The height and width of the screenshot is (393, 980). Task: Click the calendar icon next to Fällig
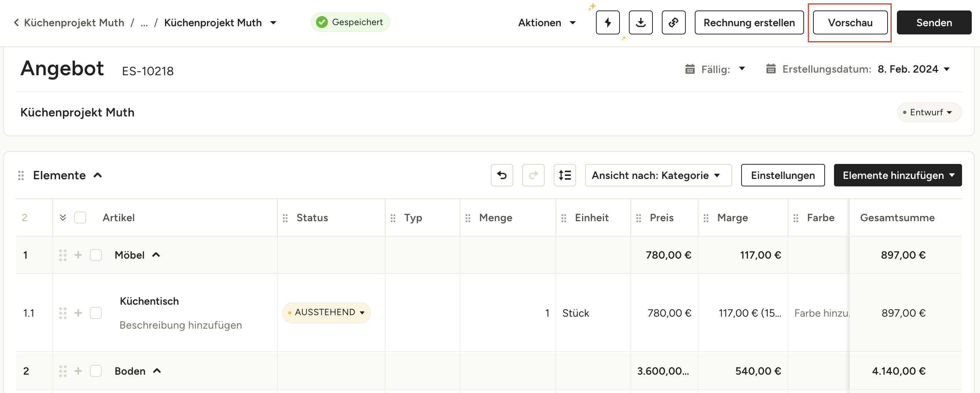(690, 69)
